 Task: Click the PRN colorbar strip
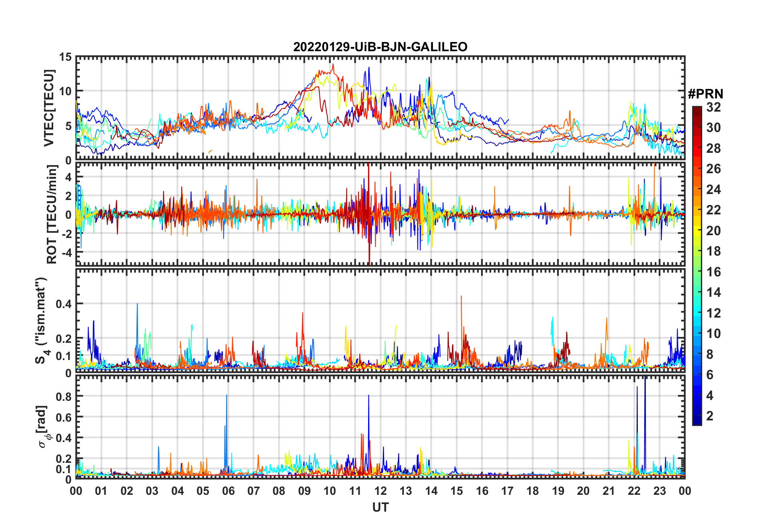click(697, 266)
